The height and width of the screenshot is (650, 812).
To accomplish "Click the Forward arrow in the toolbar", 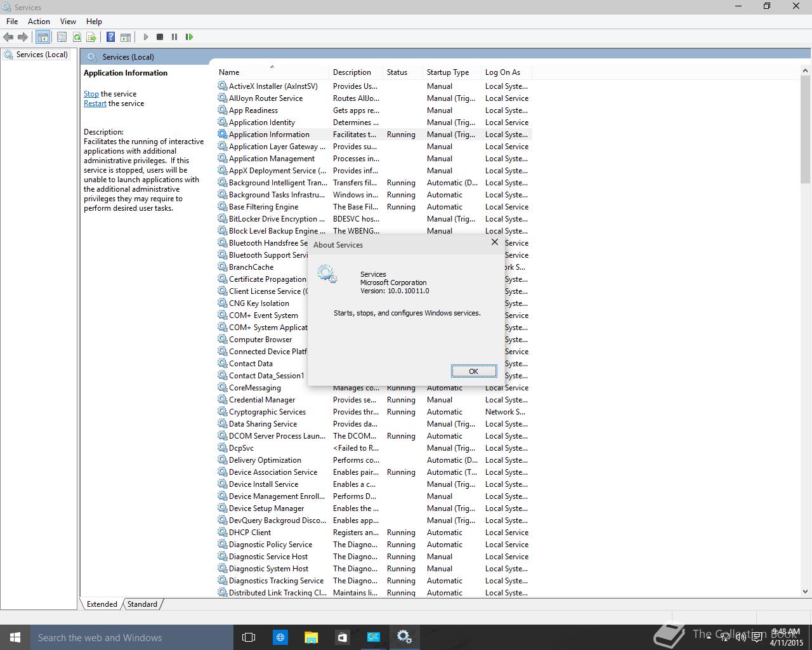I will click(23, 37).
